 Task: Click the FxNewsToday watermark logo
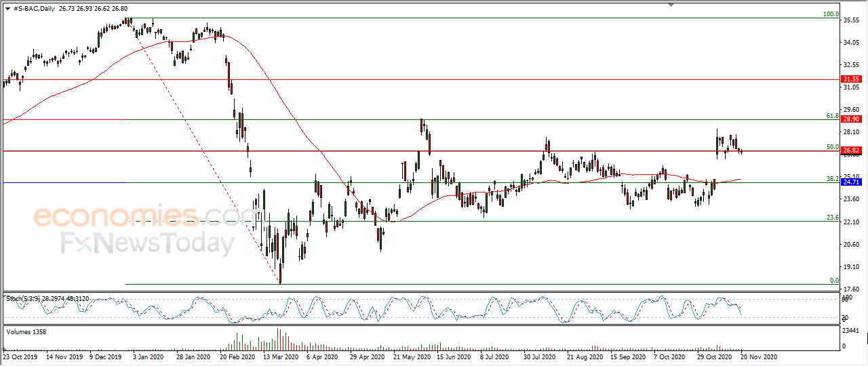pyautogui.click(x=147, y=243)
